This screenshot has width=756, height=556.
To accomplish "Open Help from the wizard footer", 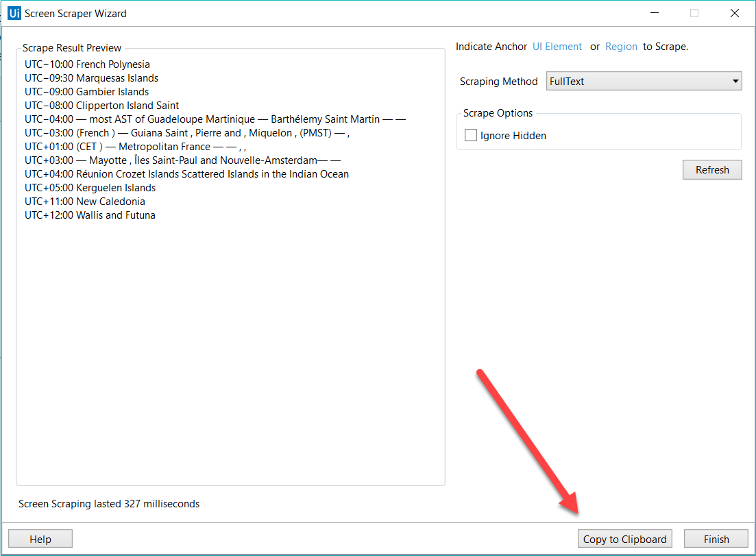I will coord(40,539).
